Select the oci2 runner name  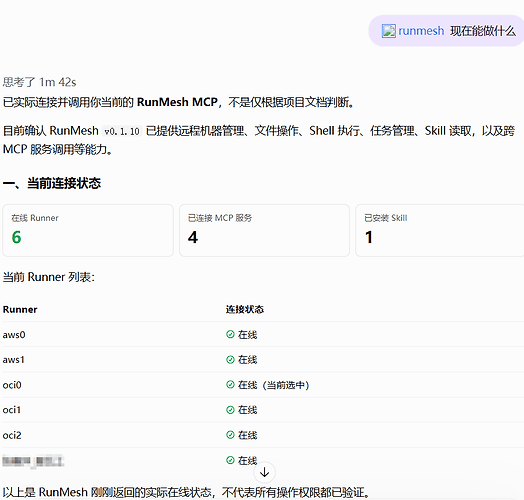(12, 435)
